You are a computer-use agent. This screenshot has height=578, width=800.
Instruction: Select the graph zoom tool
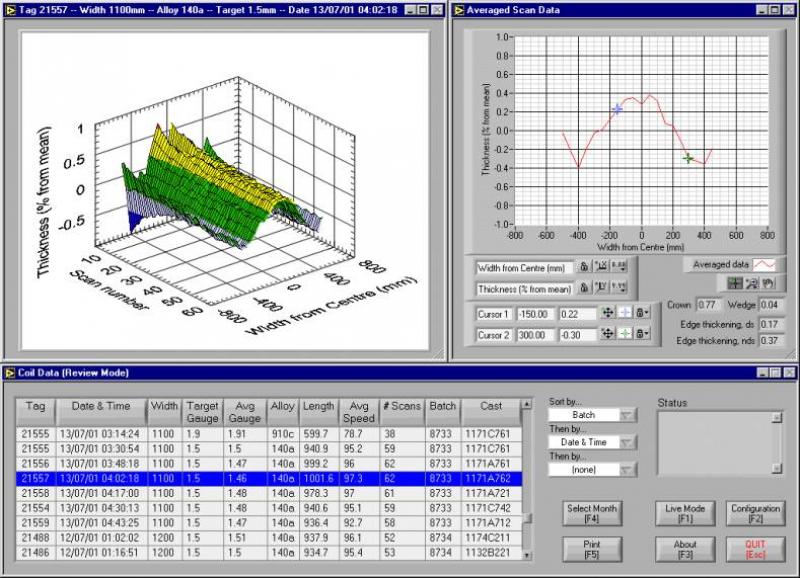(x=752, y=283)
